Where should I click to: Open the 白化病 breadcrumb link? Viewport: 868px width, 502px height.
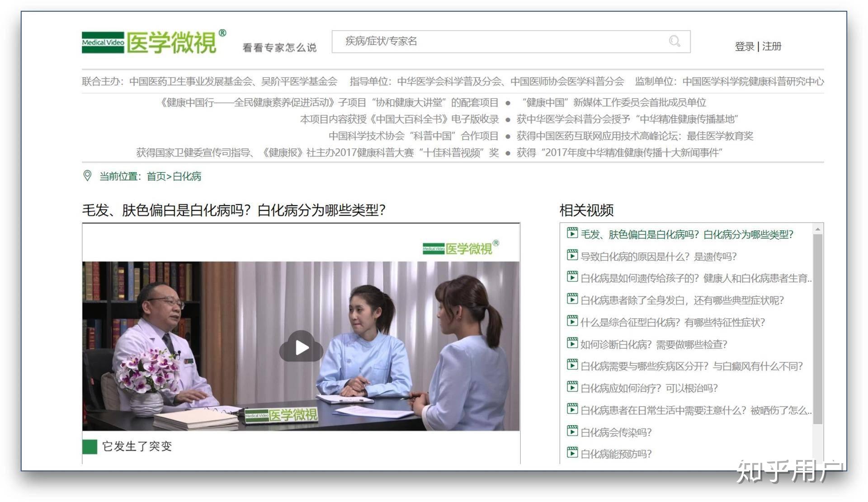tap(187, 177)
